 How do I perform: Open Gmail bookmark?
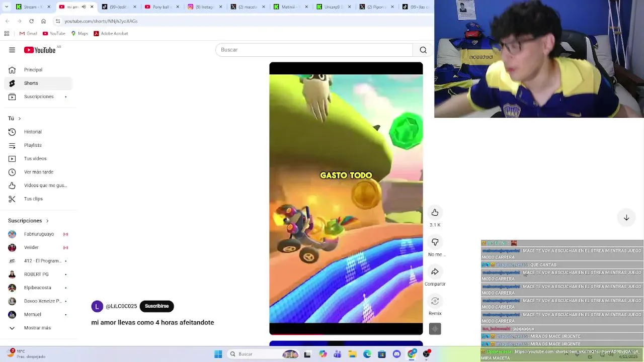(28, 34)
